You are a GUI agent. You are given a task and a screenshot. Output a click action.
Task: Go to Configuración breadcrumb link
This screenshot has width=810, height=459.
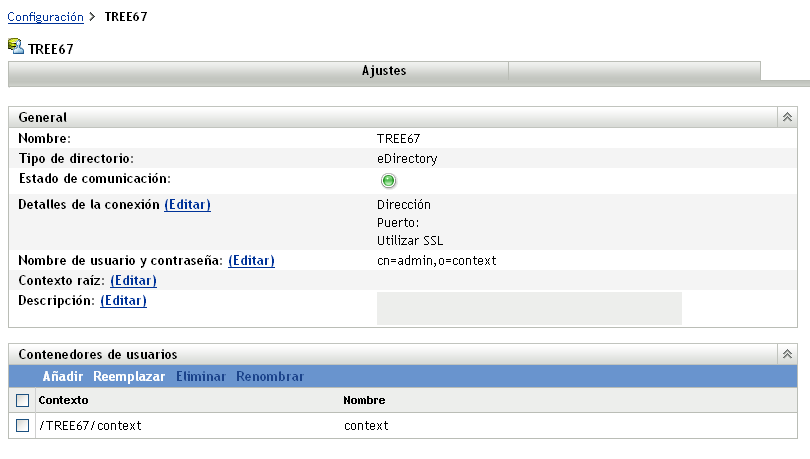(x=46, y=17)
